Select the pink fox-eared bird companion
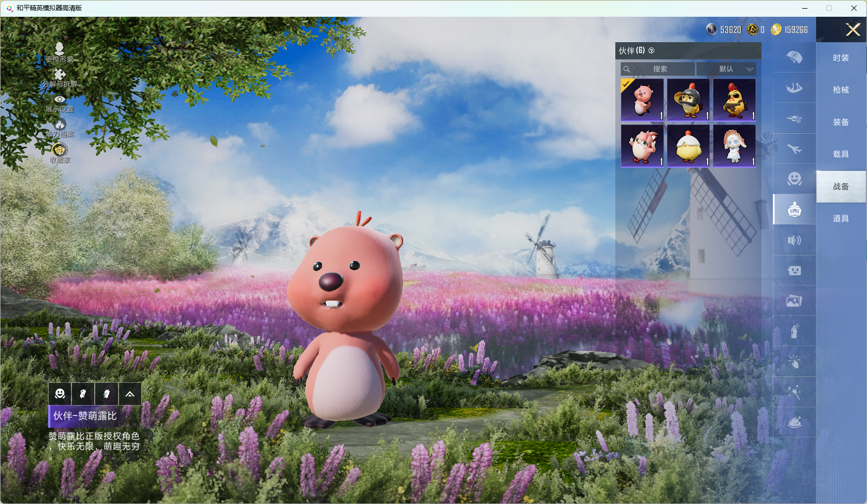The height and width of the screenshot is (504, 867). 642,145
